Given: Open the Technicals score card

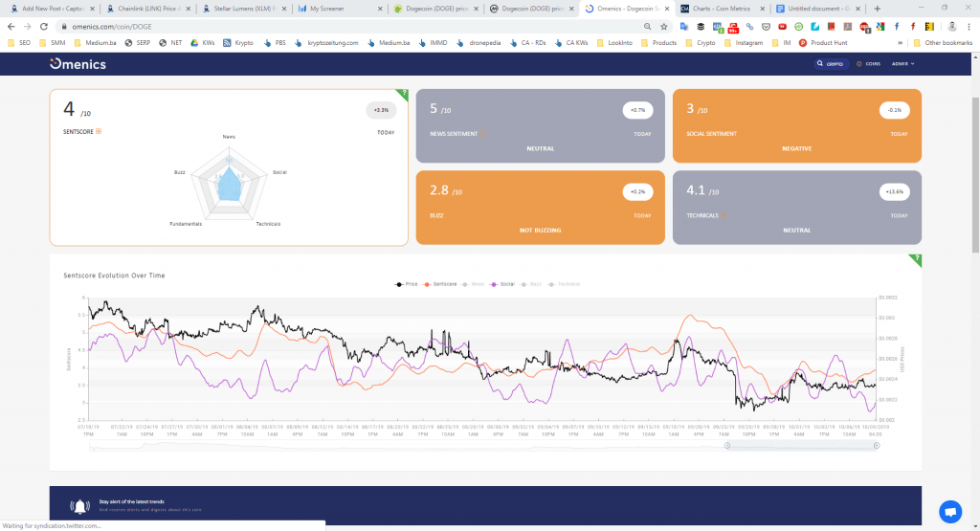Looking at the screenshot, I should (797, 208).
